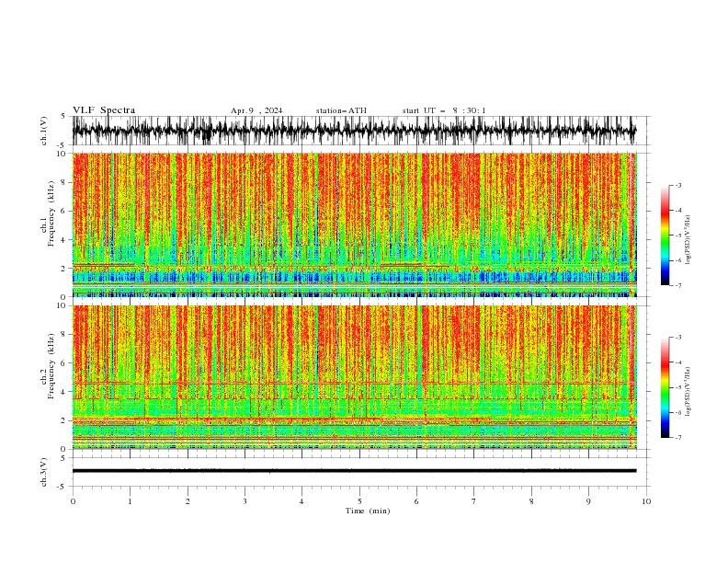
Task: Click the ch.1 colorbar "log(PSD)(V²/Hz)" label
Action: tap(688, 240)
